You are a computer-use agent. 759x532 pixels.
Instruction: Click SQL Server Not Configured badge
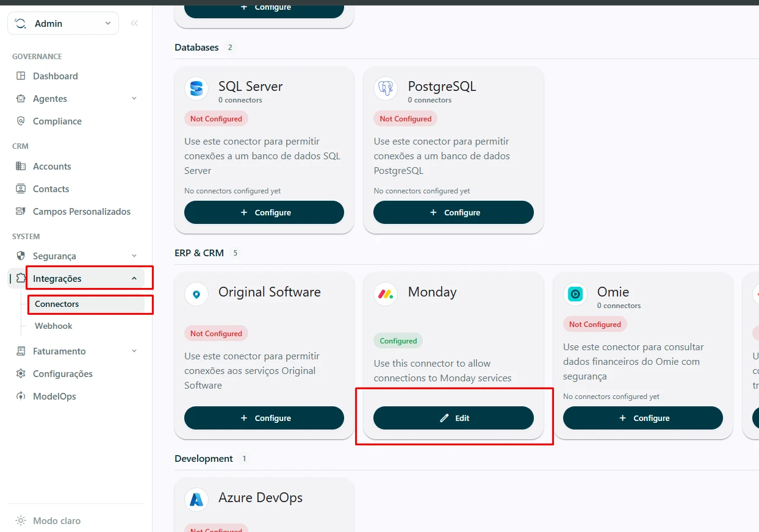coord(216,119)
